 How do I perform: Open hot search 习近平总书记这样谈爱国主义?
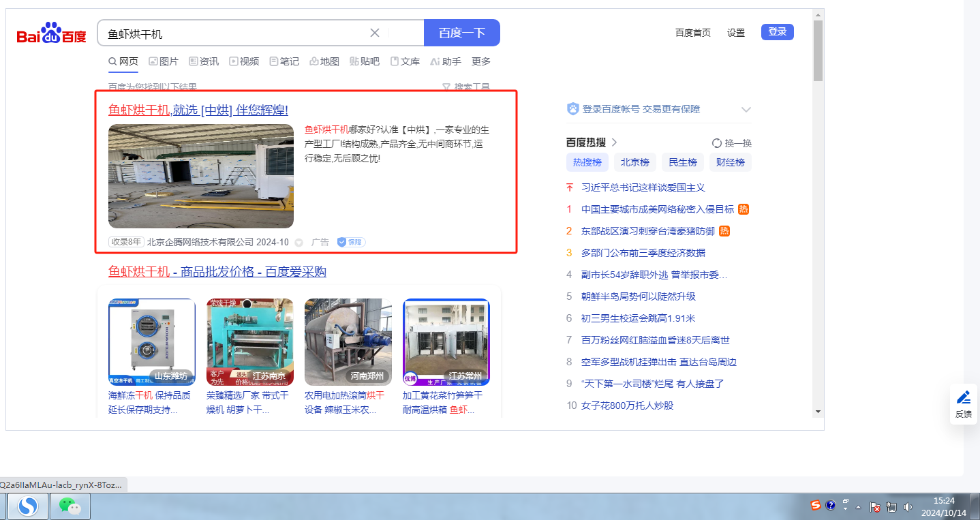pos(643,187)
